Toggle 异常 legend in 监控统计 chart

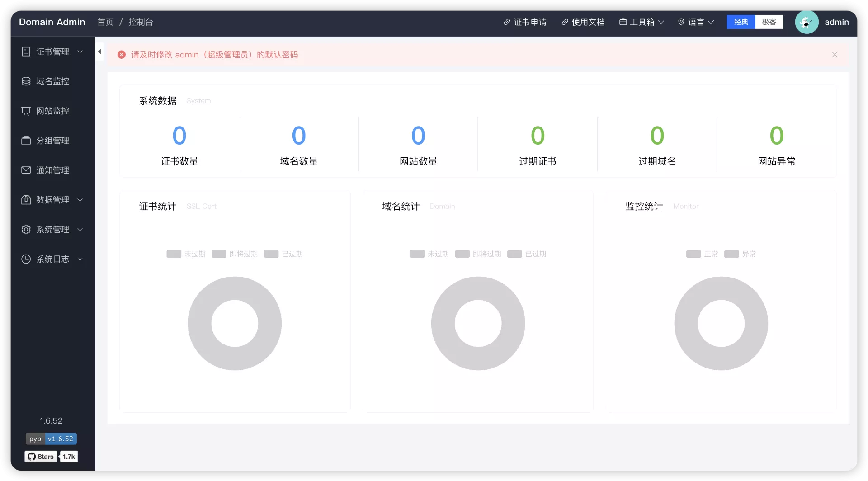tap(740, 254)
